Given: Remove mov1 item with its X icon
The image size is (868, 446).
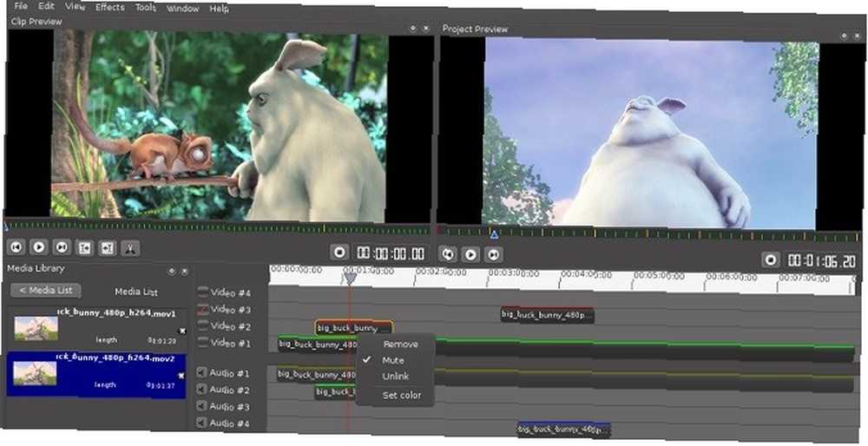Looking at the screenshot, I should (182, 331).
